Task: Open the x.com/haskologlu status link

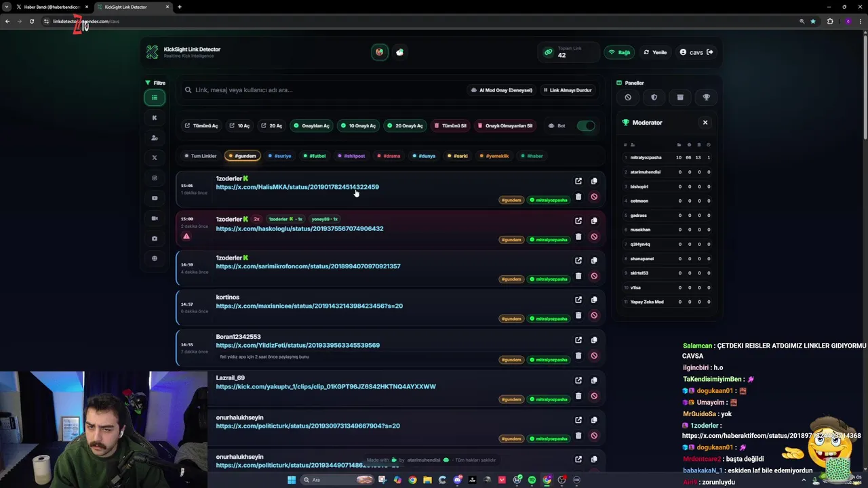Action: 300,229
